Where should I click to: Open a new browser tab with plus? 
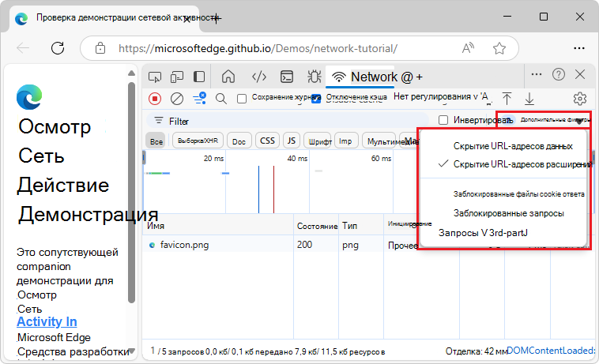click(217, 18)
